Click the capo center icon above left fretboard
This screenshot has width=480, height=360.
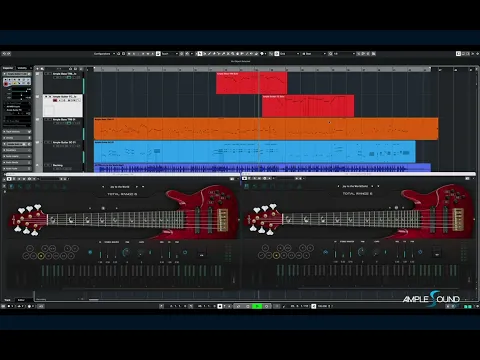tap(103, 208)
